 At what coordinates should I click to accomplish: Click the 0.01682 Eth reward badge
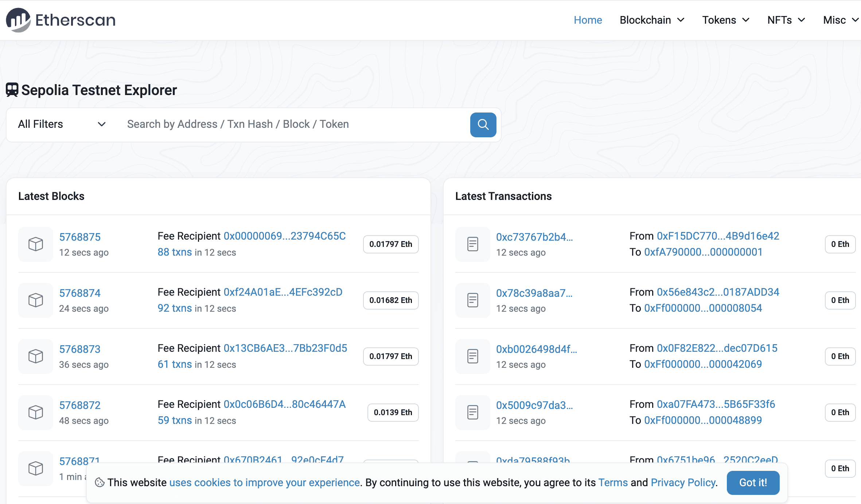391,300
